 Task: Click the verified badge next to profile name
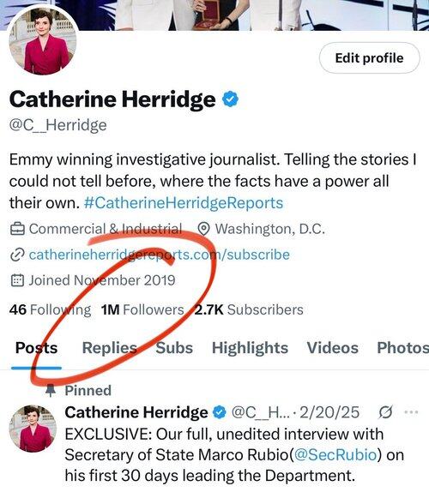(231, 99)
